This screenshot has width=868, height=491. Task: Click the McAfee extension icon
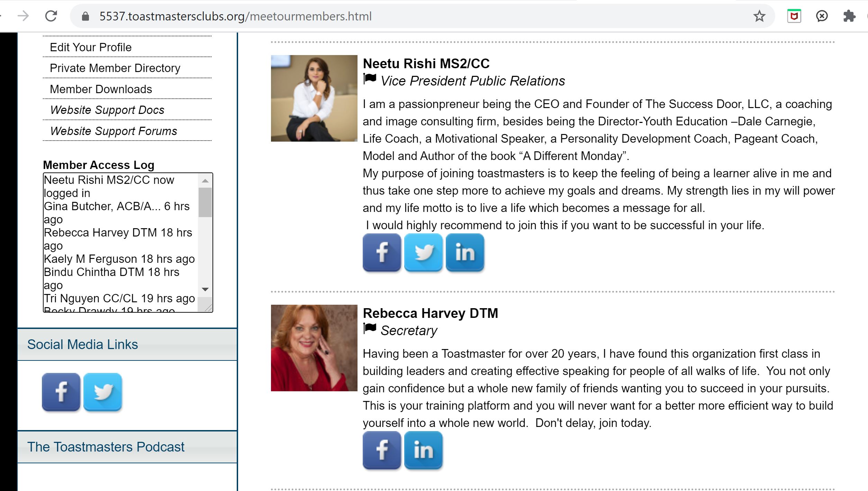tap(794, 16)
